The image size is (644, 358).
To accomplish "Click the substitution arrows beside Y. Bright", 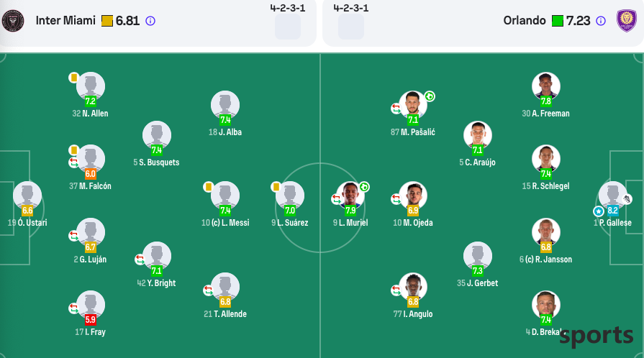I will click(140, 260).
